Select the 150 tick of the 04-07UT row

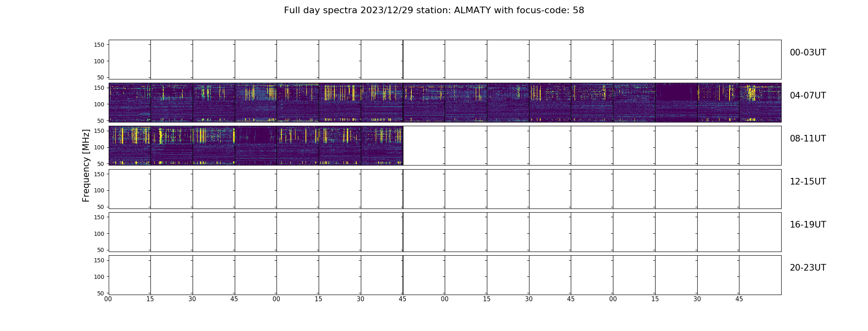(99, 88)
